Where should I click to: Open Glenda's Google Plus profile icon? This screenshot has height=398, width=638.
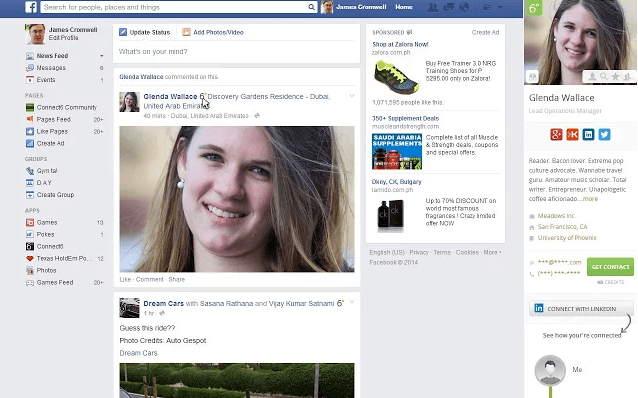(556, 134)
